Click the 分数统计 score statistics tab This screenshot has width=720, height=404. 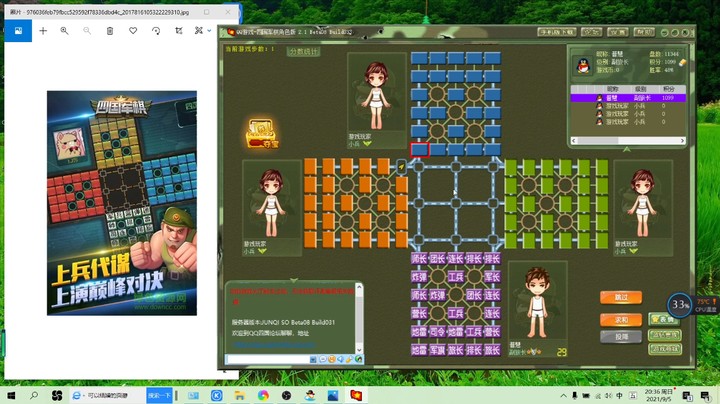[x=304, y=51]
